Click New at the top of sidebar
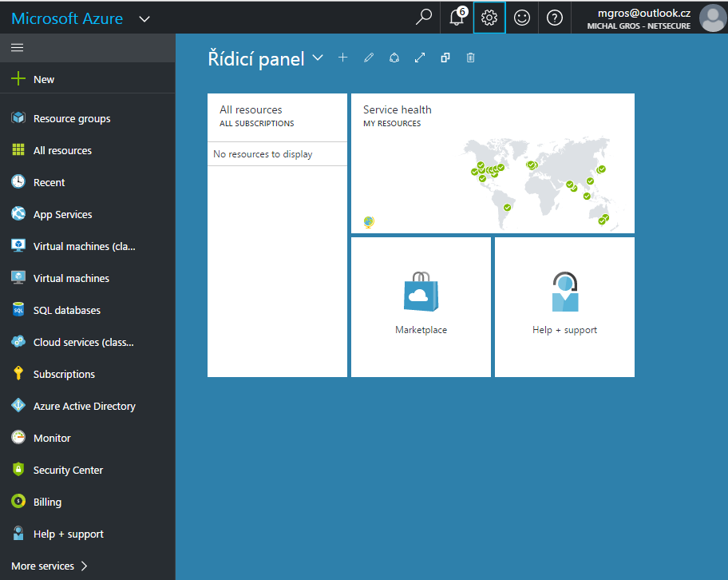The height and width of the screenshot is (580, 728). (x=44, y=78)
